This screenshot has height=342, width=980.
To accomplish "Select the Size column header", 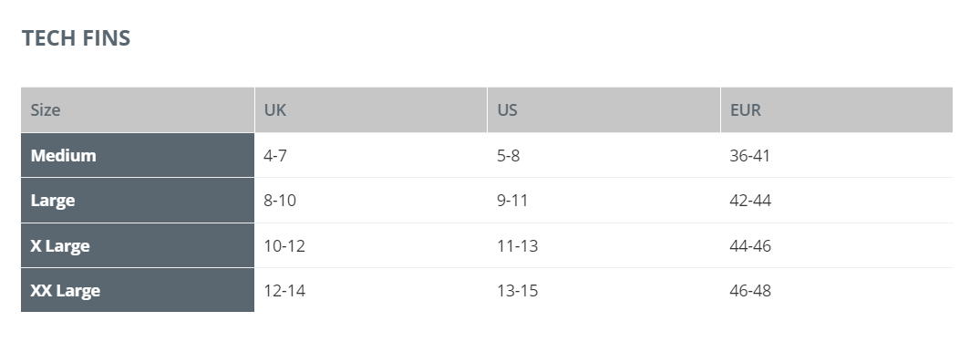I will [x=138, y=110].
